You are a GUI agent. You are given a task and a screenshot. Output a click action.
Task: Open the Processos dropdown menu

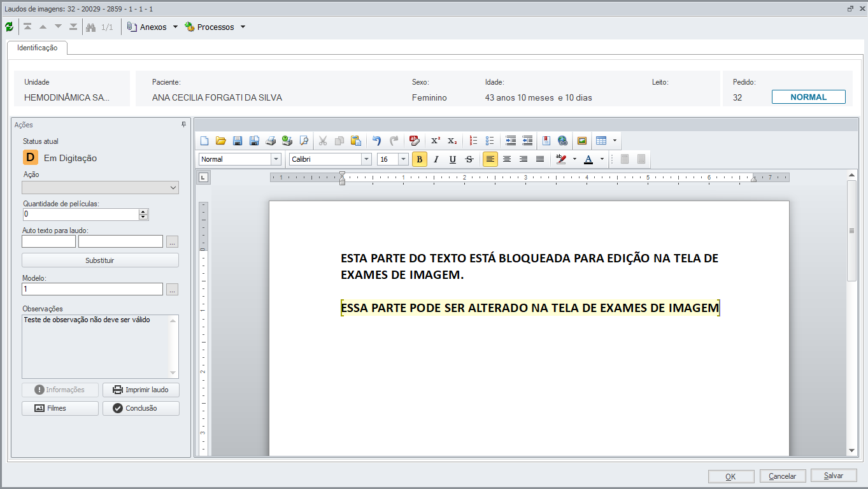pyautogui.click(x=215, y=27)
